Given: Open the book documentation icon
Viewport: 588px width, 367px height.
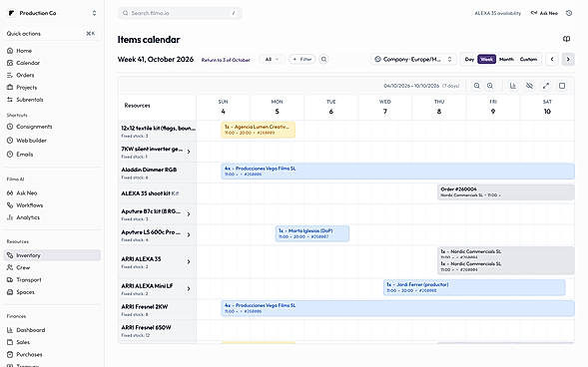Looking at the screenshot, I should (567, 39).
